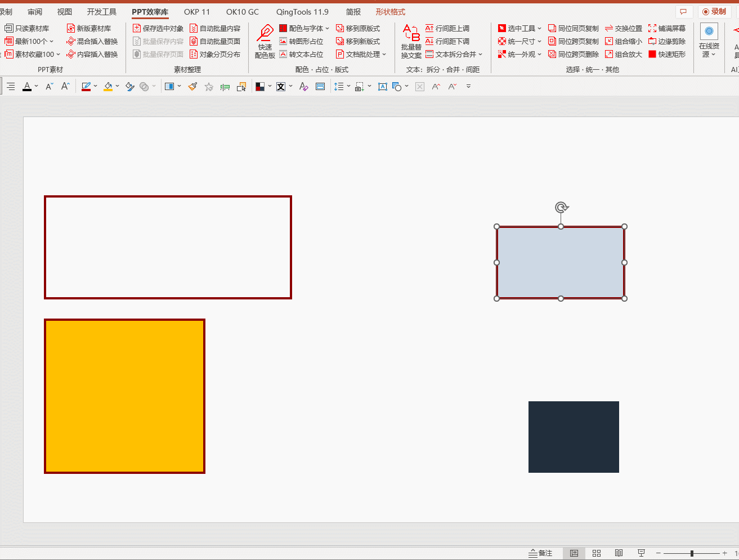Click 组合缩小 button

pyautogui.click(x=624, y=41)
